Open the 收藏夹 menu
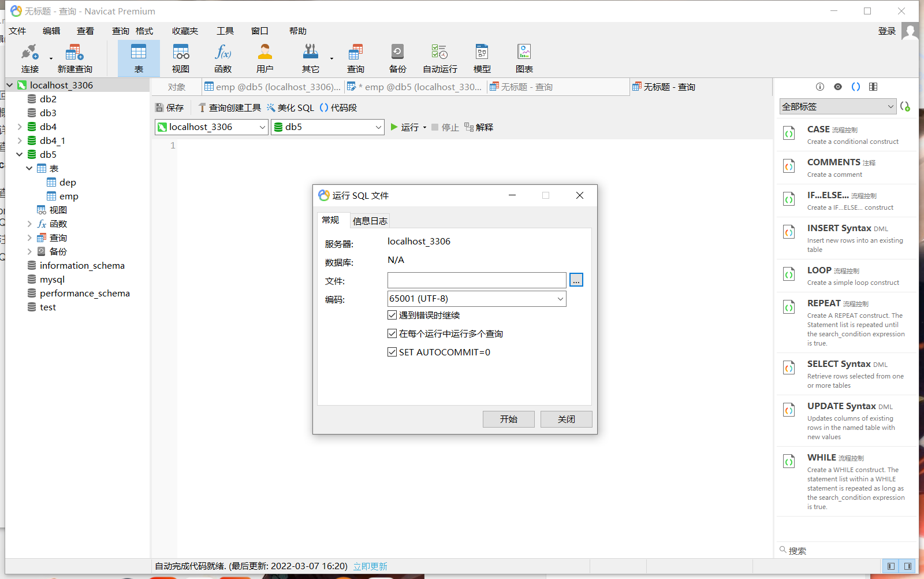 pyautogui.click(x=185, y=31)
